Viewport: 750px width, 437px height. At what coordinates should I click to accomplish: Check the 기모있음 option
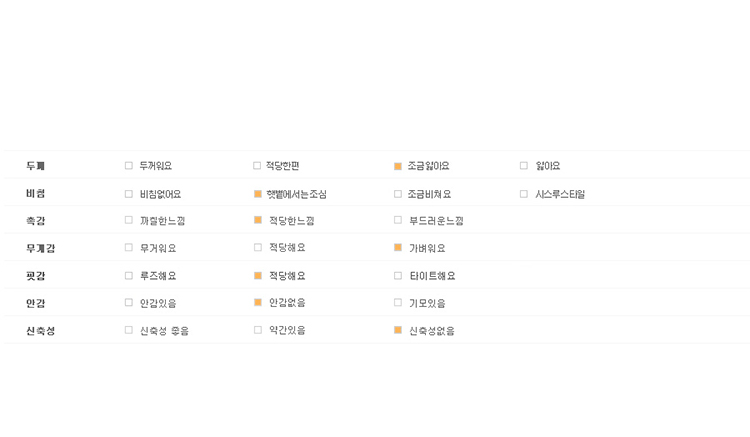pyautogui.click(x=397, y=302)
